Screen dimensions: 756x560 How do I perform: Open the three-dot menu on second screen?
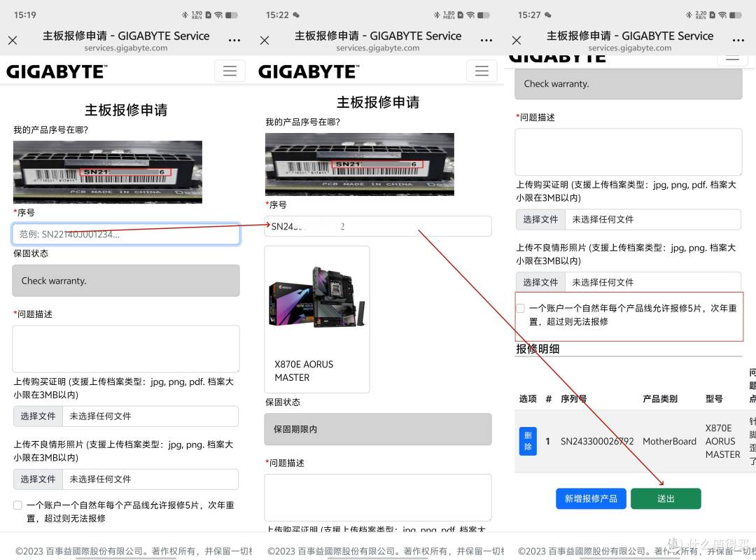486,41
